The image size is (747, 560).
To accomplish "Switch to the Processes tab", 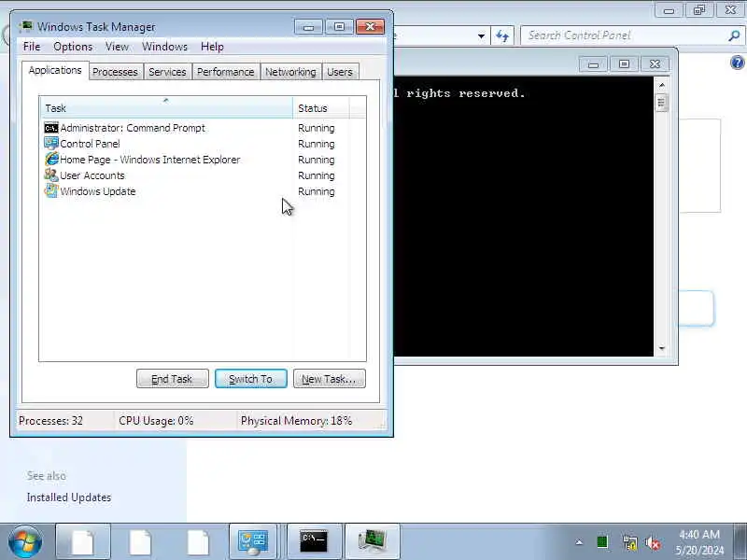I will click(x=115, y=72).
